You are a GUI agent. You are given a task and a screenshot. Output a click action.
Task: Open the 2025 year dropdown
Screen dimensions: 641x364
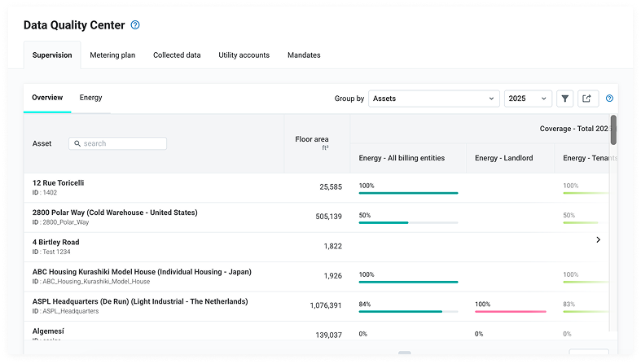pos(528,99)
